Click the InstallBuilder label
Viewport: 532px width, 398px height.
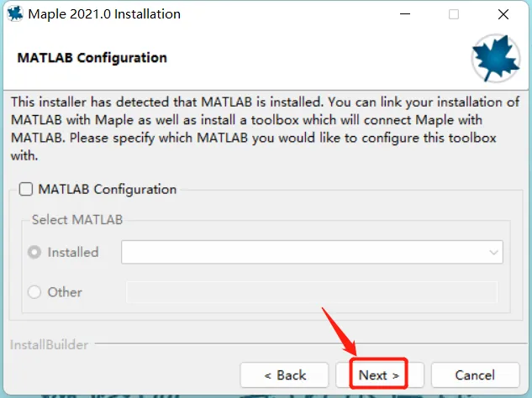pyautogui.click(x=50, y=345)
